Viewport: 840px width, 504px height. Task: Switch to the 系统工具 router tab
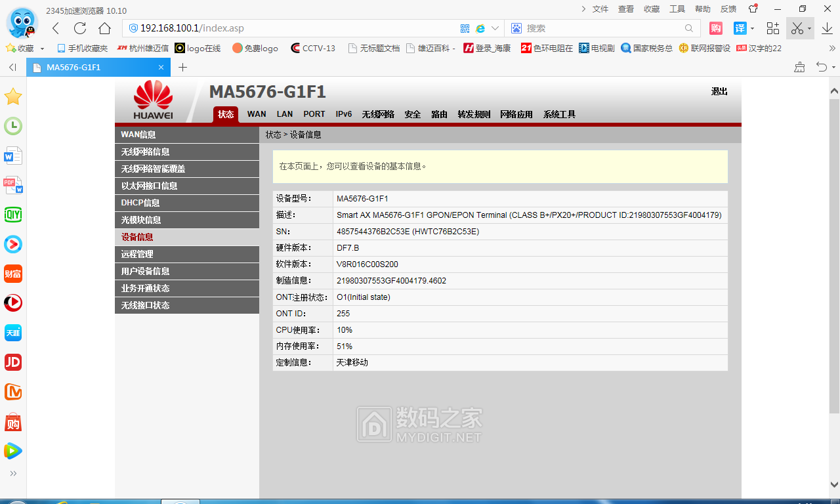[x=559, y=114]
